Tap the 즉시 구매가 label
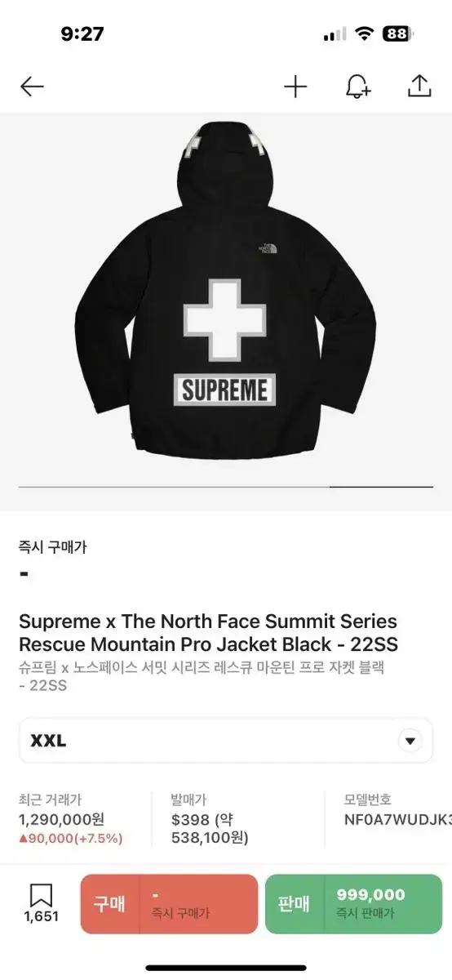This screenshot has height=980, width=452. pos(52,547)
